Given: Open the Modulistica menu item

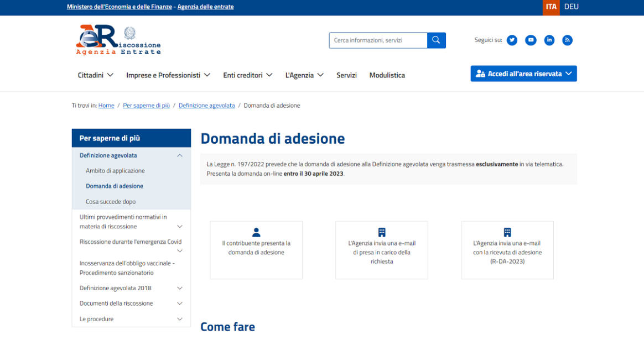Looking at the screenshot, I should [387, 75].
